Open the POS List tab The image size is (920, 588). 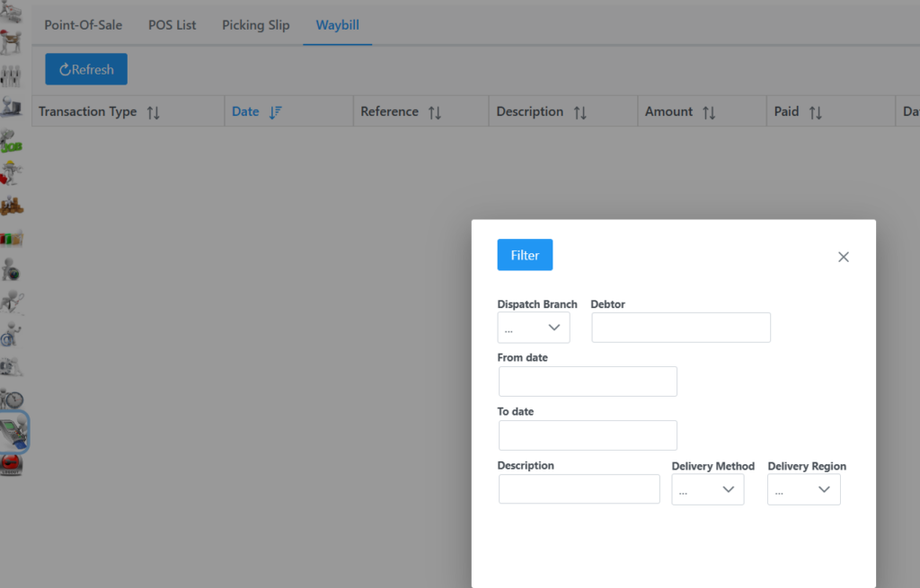(172, 25)
